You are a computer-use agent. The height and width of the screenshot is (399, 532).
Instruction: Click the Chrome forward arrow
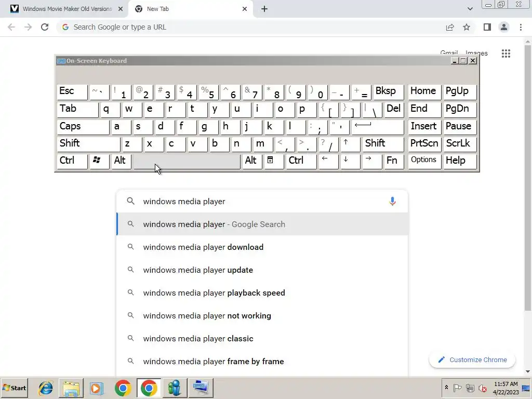(28, 27)
